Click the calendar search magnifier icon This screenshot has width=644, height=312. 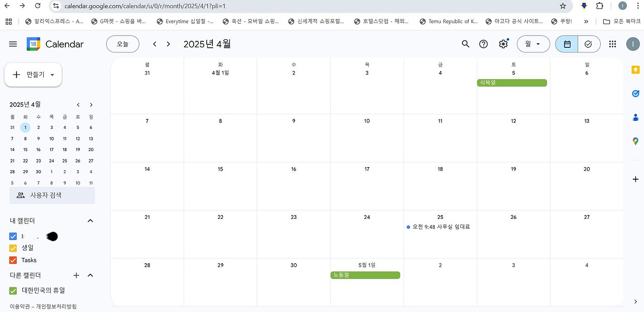point(465,44)
